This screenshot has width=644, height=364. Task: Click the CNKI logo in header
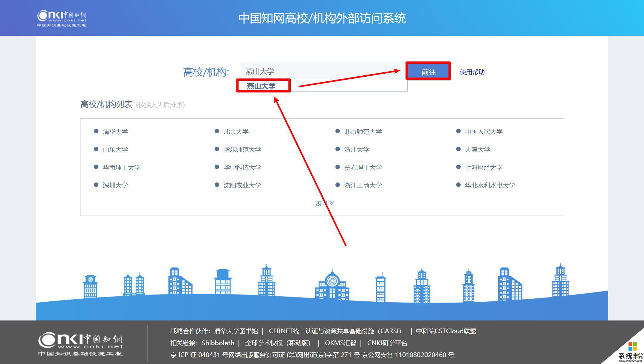62,18
